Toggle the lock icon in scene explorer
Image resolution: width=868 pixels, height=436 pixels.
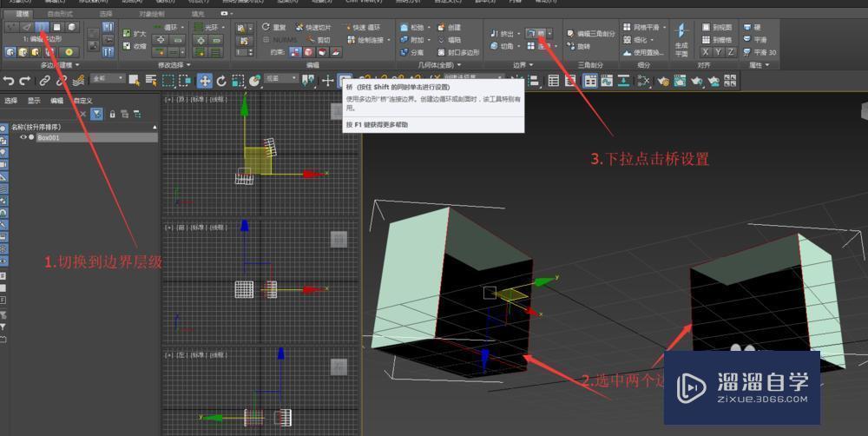(112, 114)
